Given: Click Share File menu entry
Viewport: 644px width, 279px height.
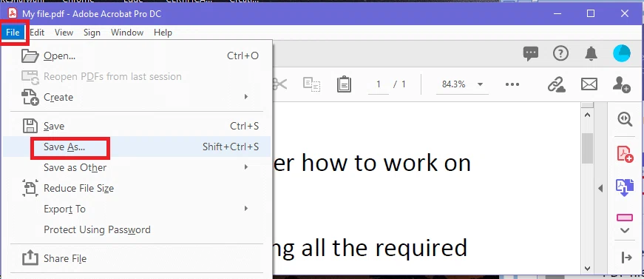Looking at the screenshot, I should pyautogui.click(x=136, y=258).
